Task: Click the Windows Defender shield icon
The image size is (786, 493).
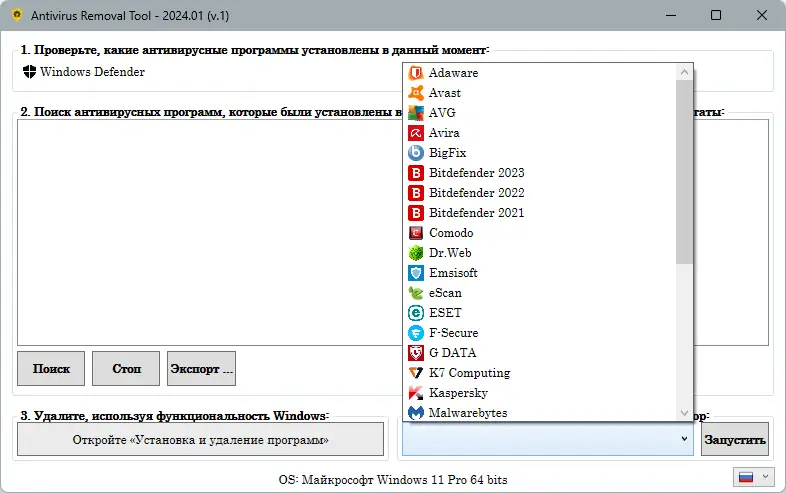Action: (30, 72)
